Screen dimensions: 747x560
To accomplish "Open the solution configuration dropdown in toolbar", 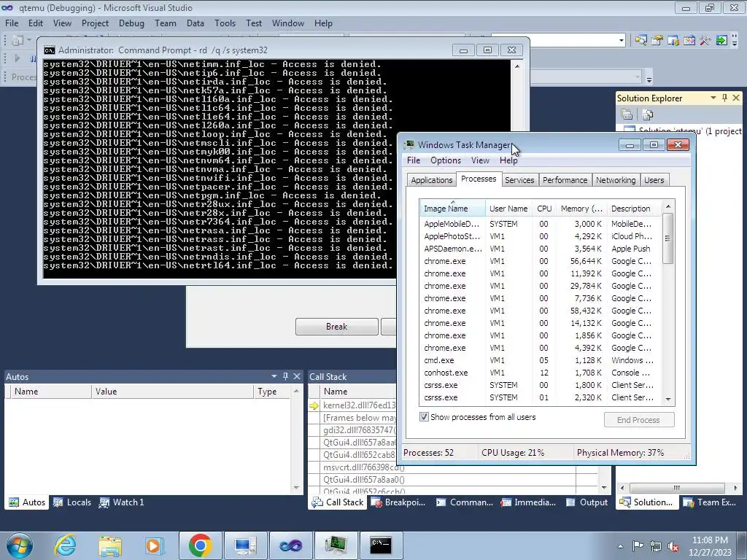I will pyautogui.click(x=622, y=41).
